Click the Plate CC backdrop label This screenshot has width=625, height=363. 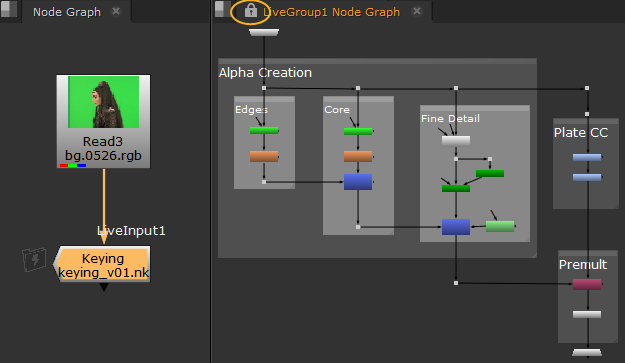pyautogui.click(x=581, y=133)
